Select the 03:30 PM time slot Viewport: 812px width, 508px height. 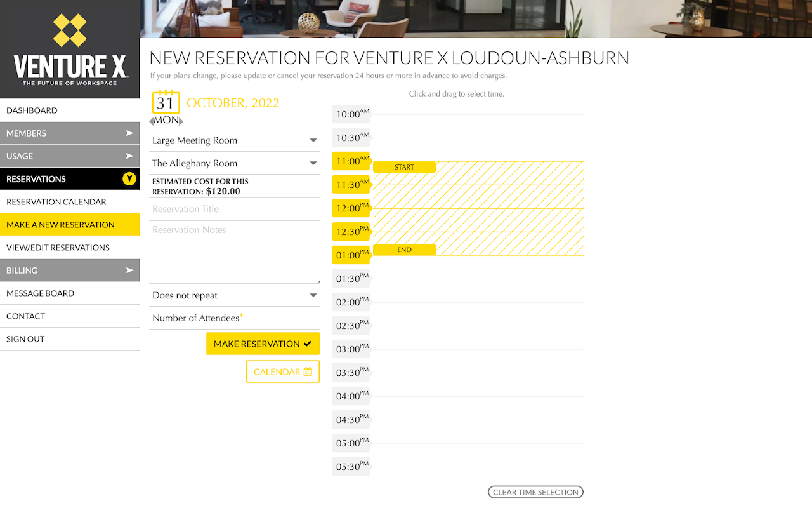click(x=351, y=373)
